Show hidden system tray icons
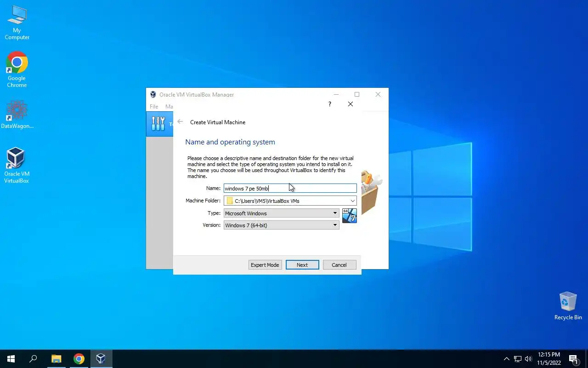This screenshot has height=368, width=588. pyautogui.click(x=507, y=359)
